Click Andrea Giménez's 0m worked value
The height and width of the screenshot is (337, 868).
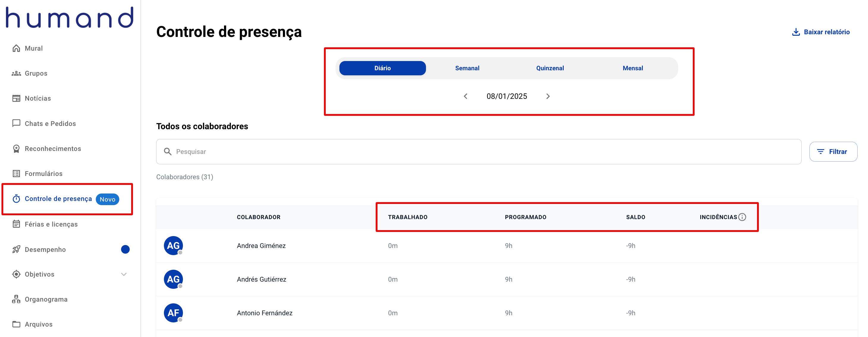pos(393,246)
